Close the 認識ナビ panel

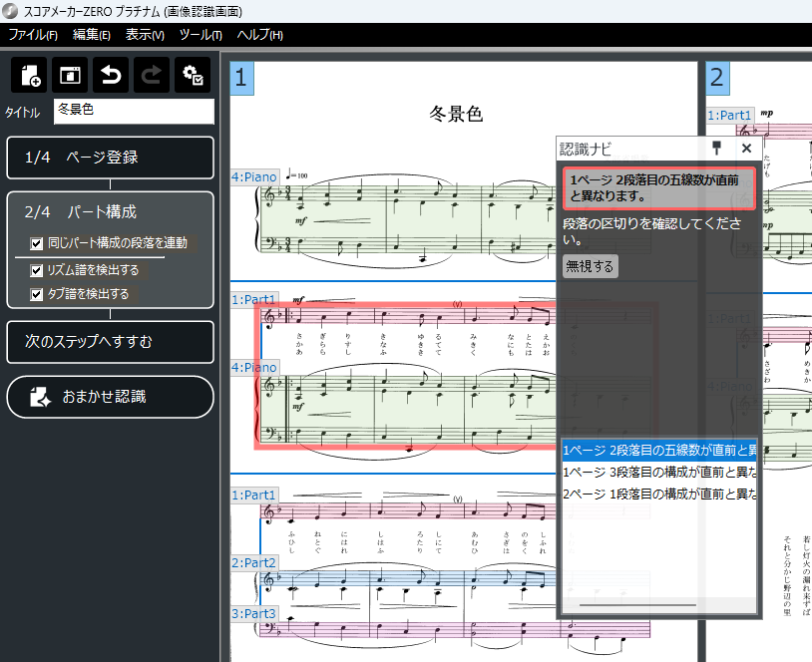tap(746, 149)
